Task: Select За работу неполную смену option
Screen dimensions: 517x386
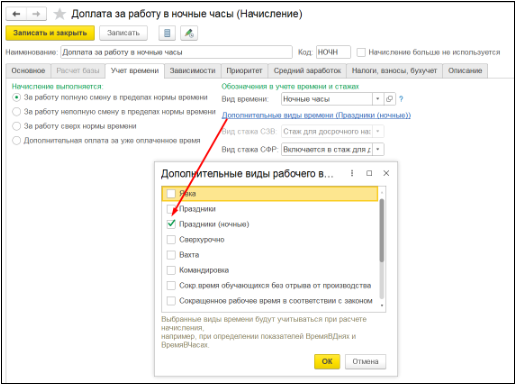Action: 16,112
